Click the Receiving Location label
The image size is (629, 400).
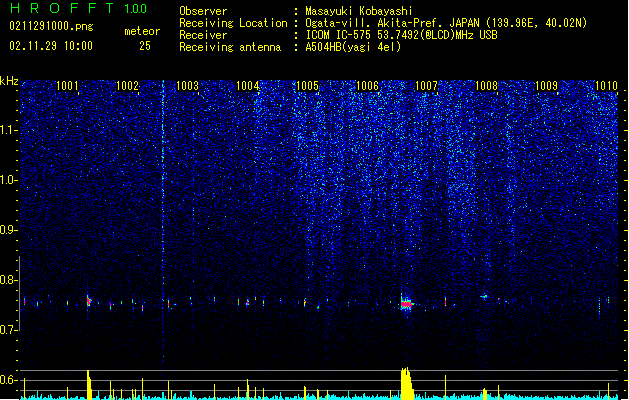pyautogui.click(x=233, y=23)
